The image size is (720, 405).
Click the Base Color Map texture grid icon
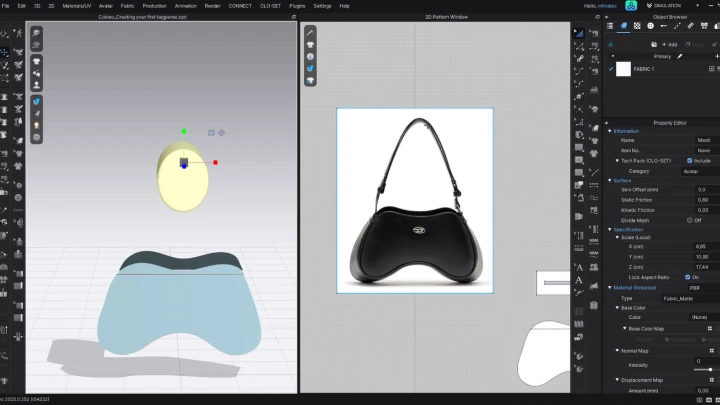click(x=710, y=329)
